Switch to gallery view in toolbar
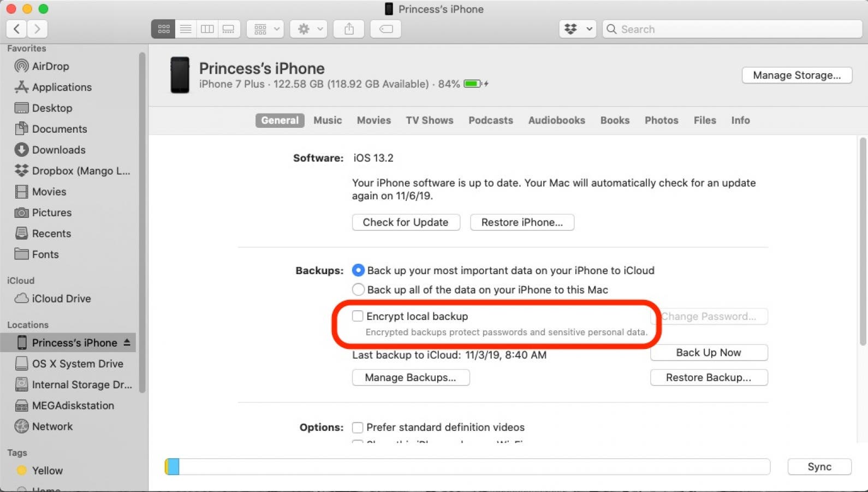This screenshot has height=492, width=868. tap(229, 29)
